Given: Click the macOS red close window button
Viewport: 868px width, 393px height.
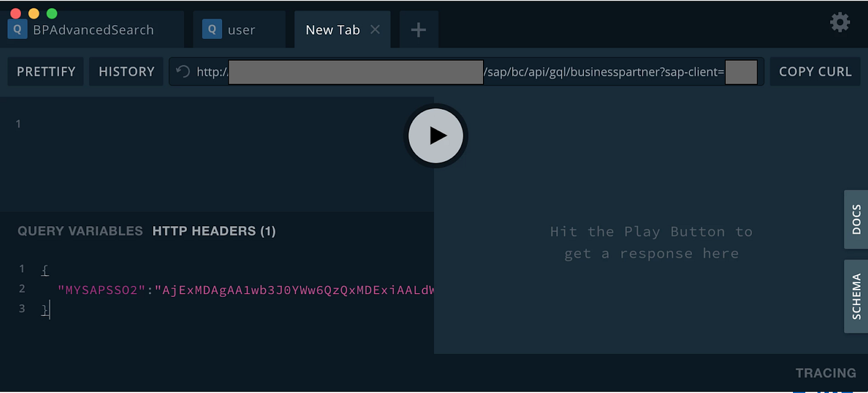Looking at the screenshot, I should (x=15, y=13).
